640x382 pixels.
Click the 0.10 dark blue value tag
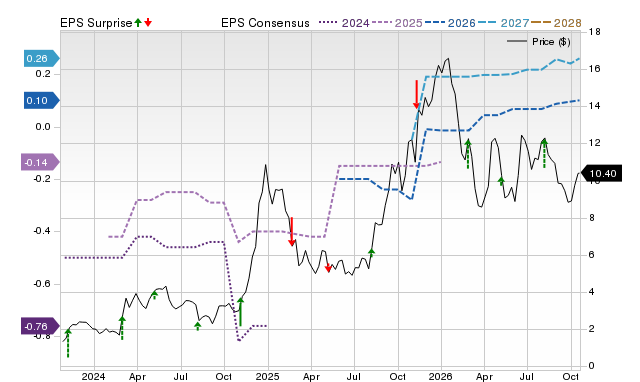tap(42, 100)
